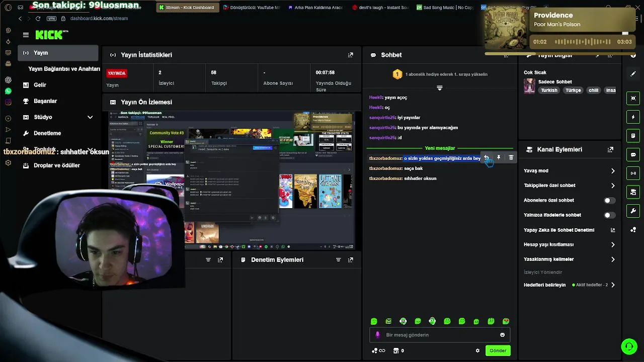Screen dimensions: 644x362
Task: Open the green headset support button
Action: pos(629,346)
